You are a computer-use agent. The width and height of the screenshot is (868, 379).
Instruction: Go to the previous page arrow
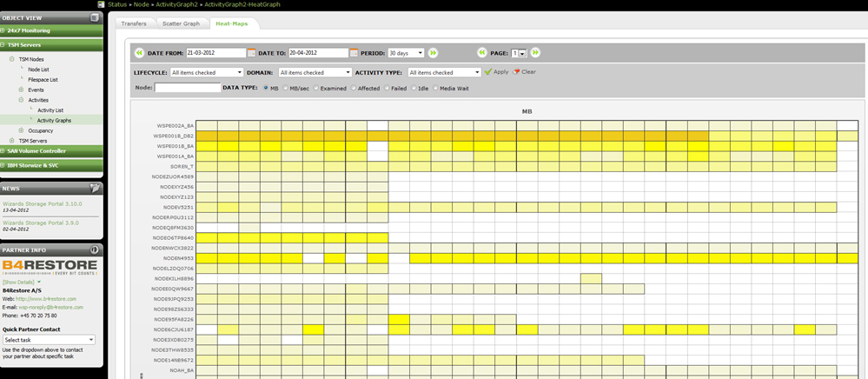481,53
